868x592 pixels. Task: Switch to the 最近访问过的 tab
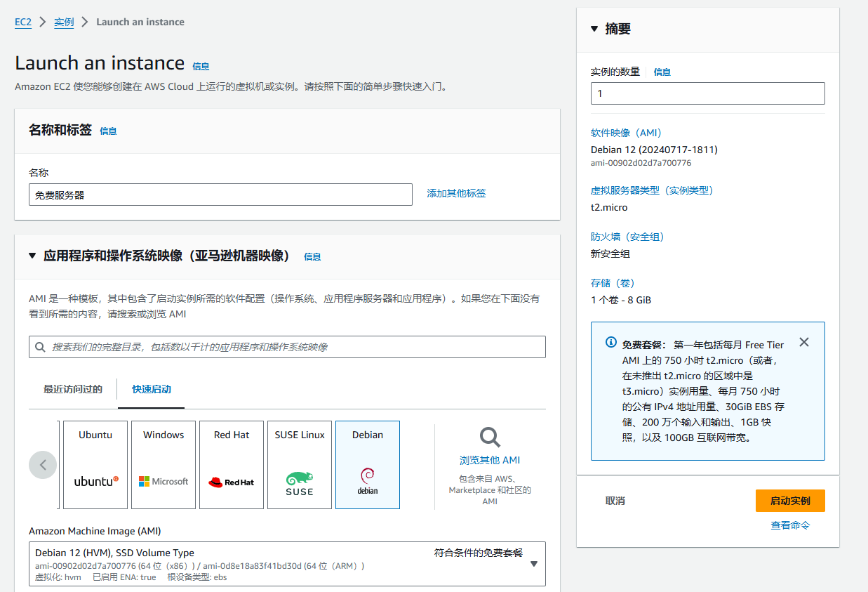pos(73,389)
